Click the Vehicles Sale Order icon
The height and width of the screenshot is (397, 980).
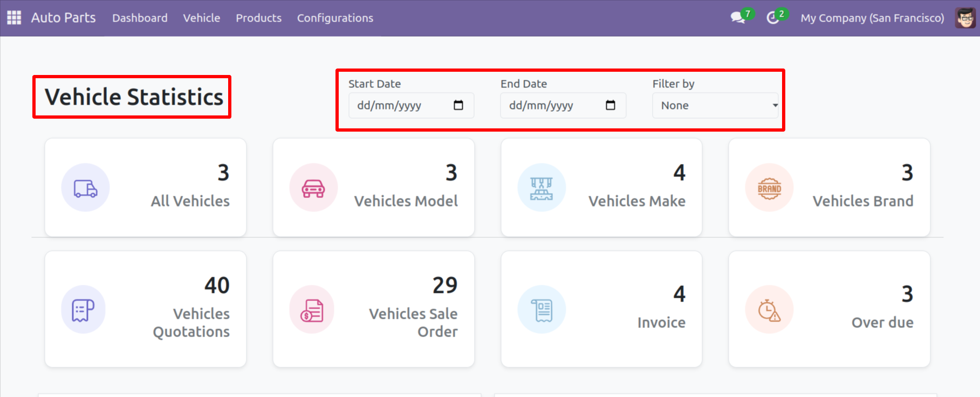point(312,310)
